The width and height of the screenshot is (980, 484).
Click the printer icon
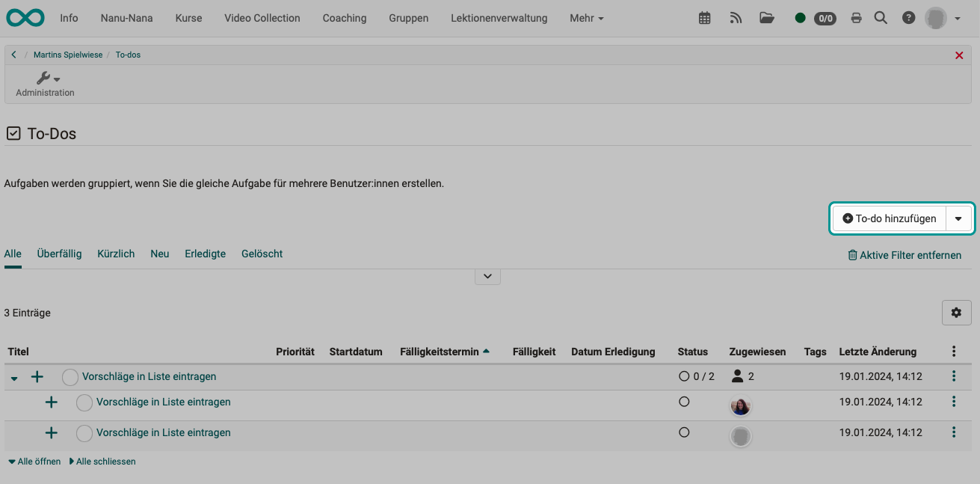coord(857,19)
